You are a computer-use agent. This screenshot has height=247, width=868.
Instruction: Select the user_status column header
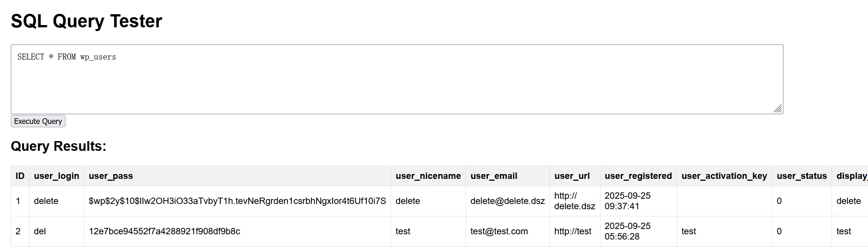(802, 176)
